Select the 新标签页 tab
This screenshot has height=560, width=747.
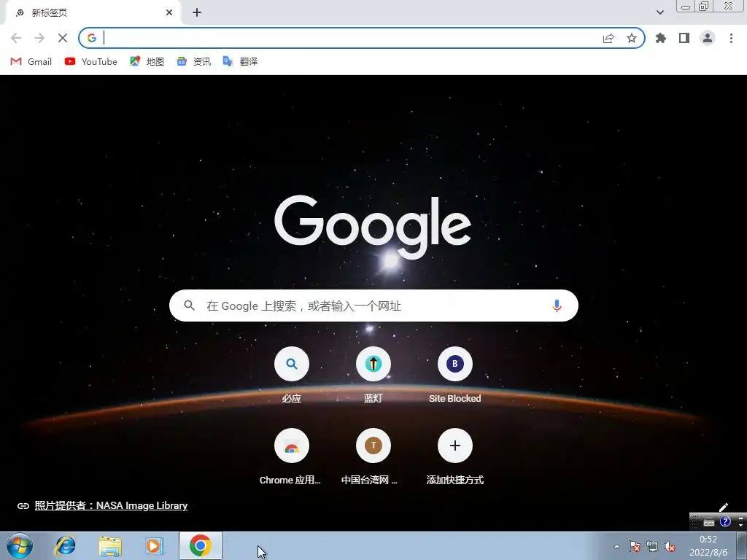pyautogui.click(x=93, y=13)
